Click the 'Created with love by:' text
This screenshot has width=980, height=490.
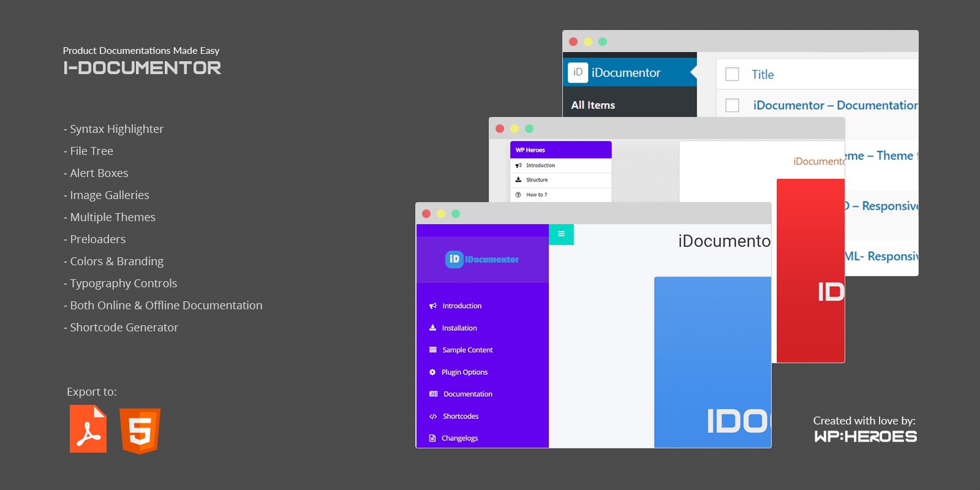(864, 420)
